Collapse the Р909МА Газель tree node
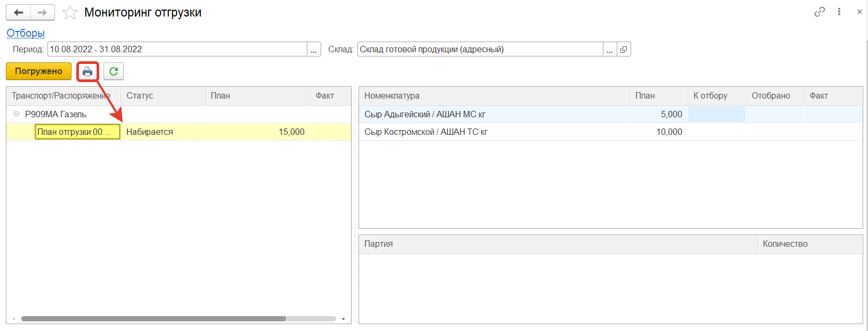Image resolution: width=868 pixels, height=331 pixels. point(16,114)
